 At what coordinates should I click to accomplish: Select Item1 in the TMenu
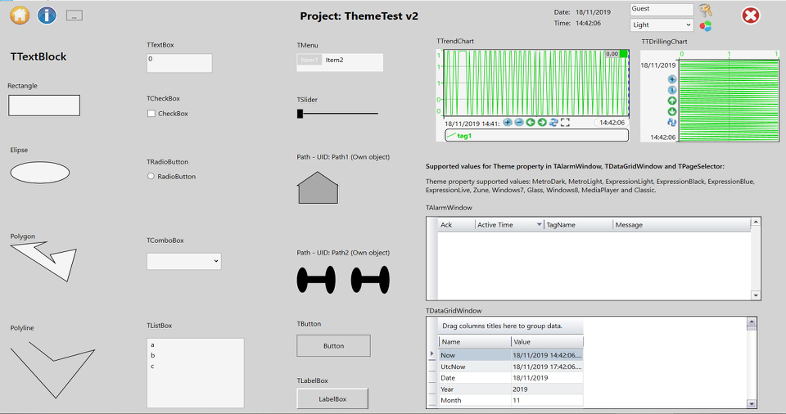pyautogui.click(x=310, y=61)
